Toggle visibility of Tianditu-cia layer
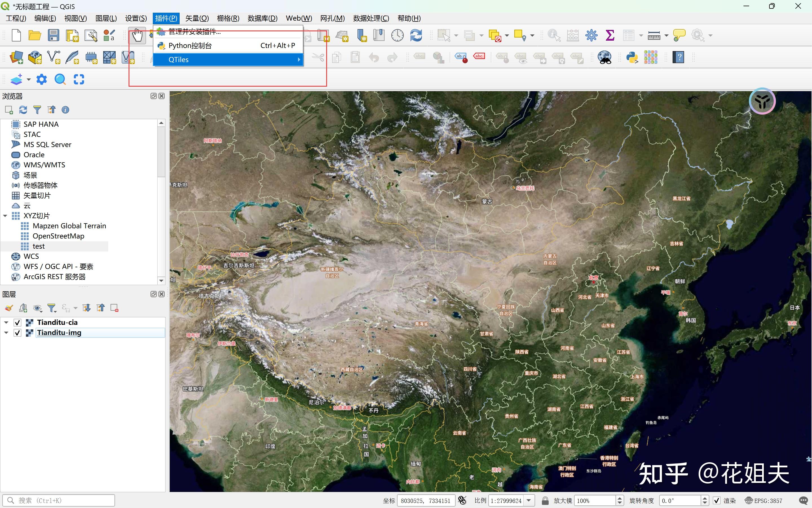 (x=17, y=323)
